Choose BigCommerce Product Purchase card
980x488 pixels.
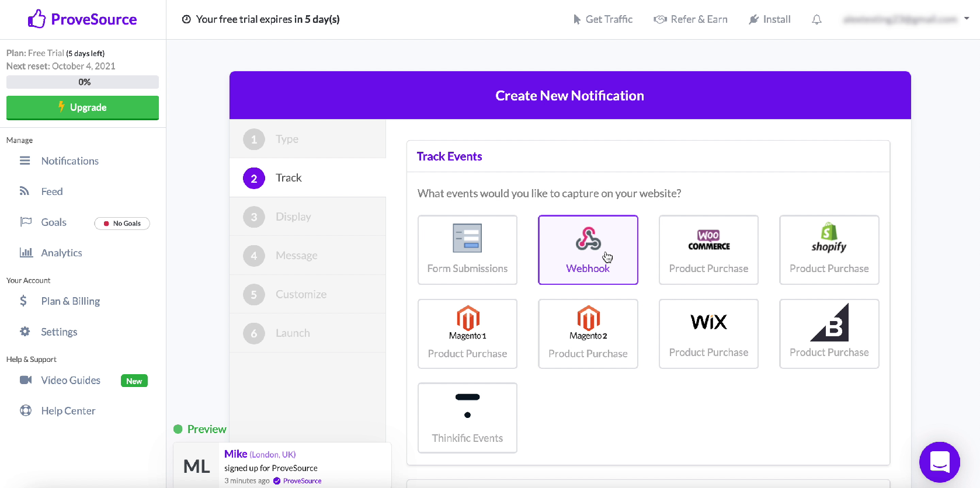[829, 334]
